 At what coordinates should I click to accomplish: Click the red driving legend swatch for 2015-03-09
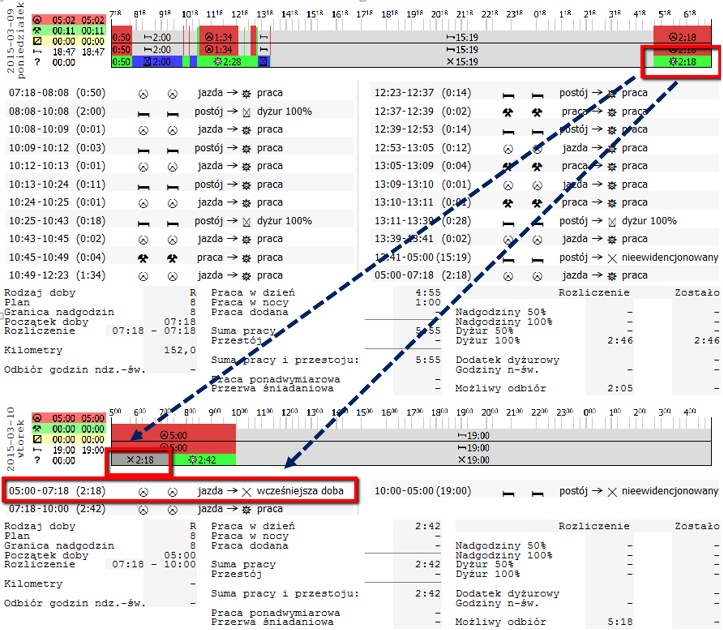click(x=69, y=20)
